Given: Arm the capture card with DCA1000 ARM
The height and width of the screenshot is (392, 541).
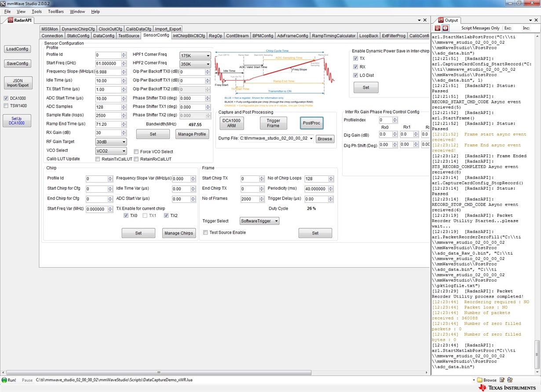Looking at the screenshot, I should (231, 123).
